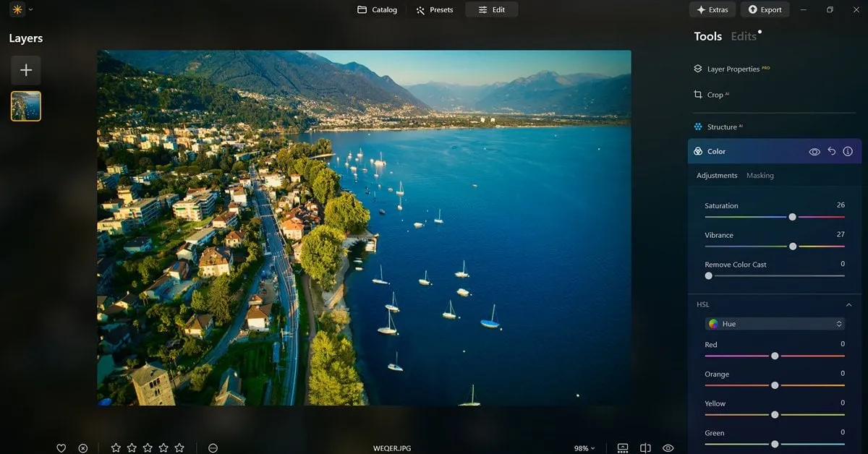Click the Saturation slider handle
Viewport: 868px width, 454px height.
point(793,217)
